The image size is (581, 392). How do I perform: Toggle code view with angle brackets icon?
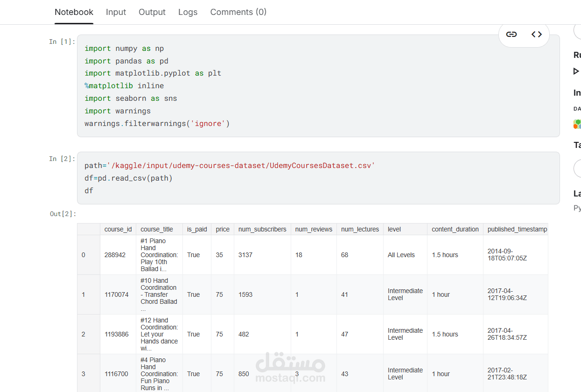click(x=537, y=34)
